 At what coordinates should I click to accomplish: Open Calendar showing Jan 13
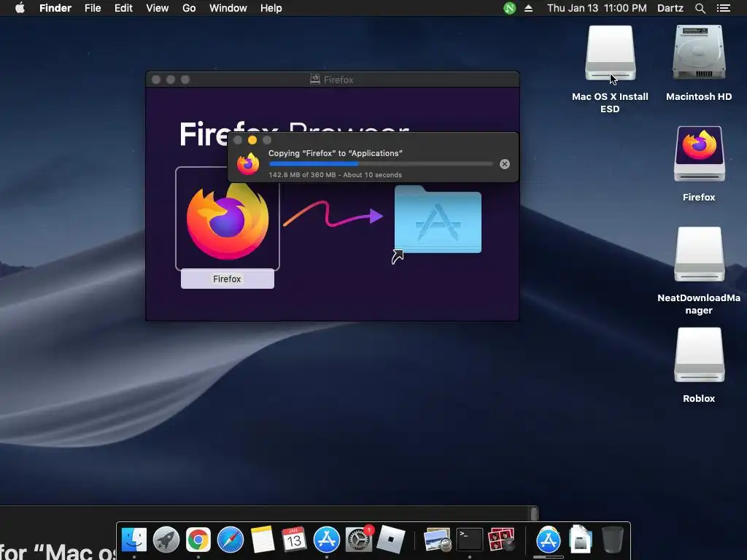(294, 540)
